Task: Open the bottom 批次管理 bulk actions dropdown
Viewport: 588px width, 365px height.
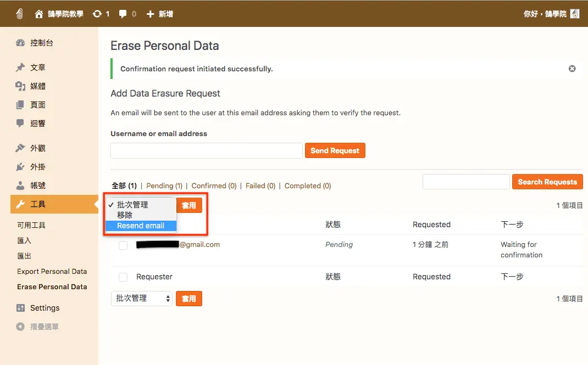Action: 142,299
